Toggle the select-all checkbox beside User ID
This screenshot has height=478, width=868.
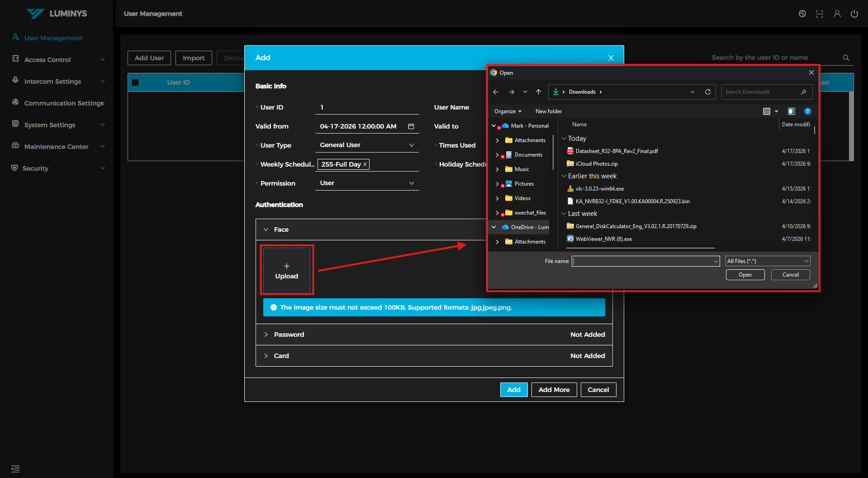(x=135, y=82)
